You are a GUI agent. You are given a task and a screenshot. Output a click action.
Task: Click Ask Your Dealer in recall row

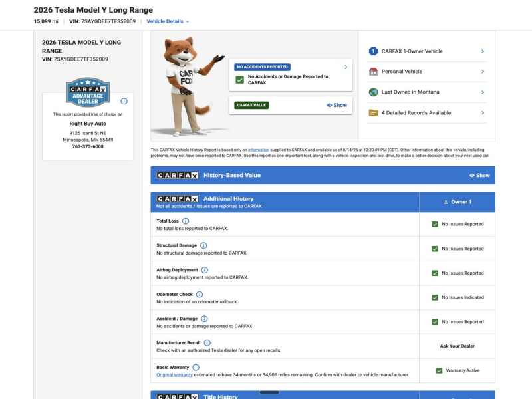point(458,346)
